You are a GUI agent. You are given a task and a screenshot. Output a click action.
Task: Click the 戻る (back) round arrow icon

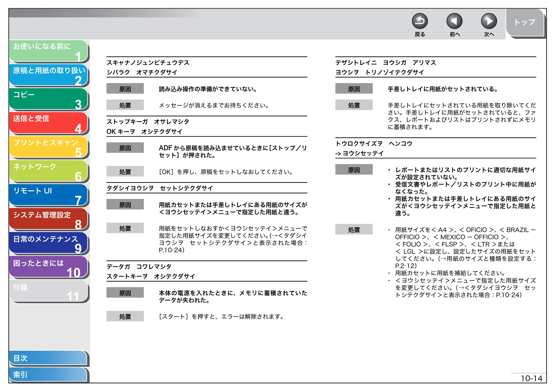pyautogui.click(x=420, y=21)
